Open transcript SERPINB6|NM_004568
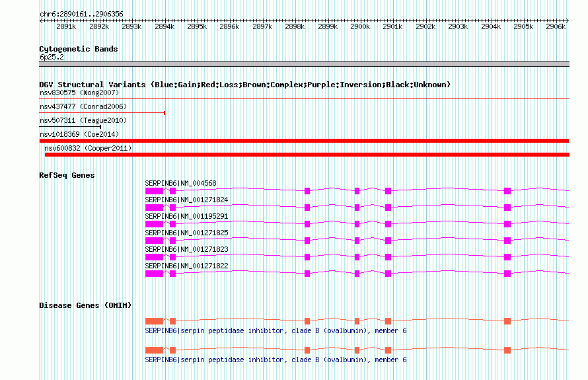 pos(181,184)
